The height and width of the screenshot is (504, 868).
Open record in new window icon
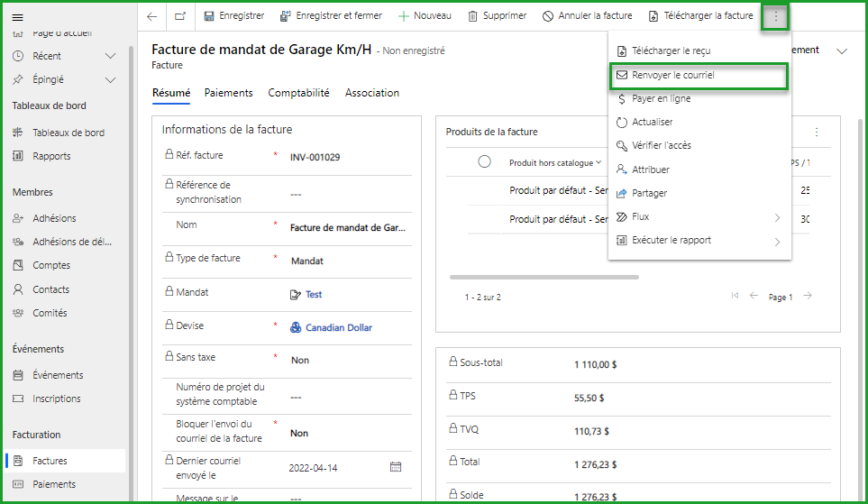[180, 16]
